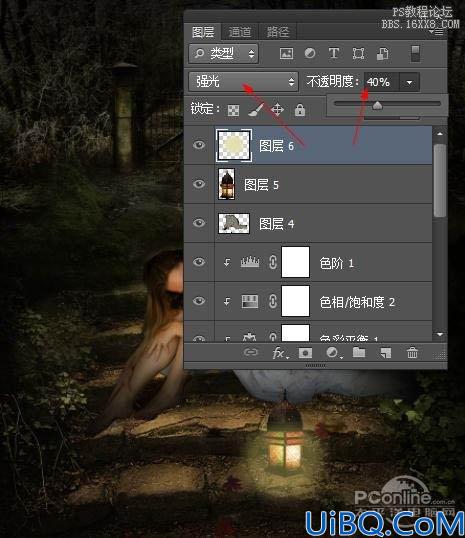Open the 强光 blend mode dropdown

click(x=243, y=82)
